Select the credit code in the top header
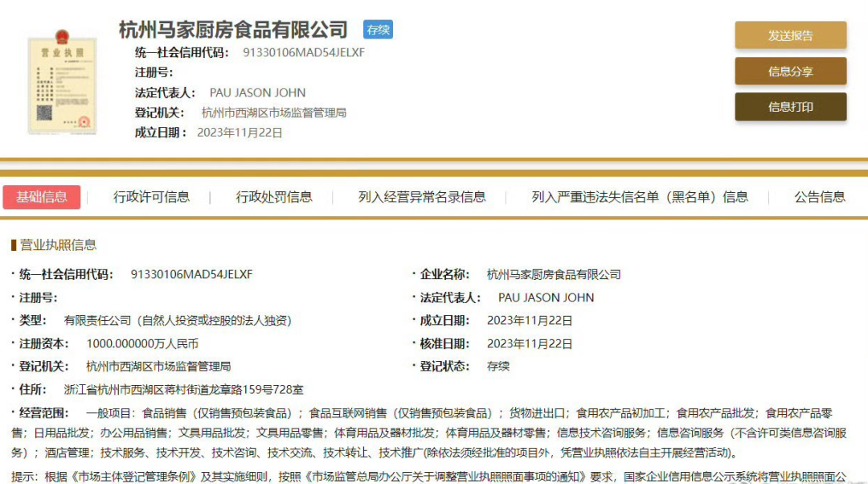Viewport: 868px width, 484px height. click(x=304, y=52)
